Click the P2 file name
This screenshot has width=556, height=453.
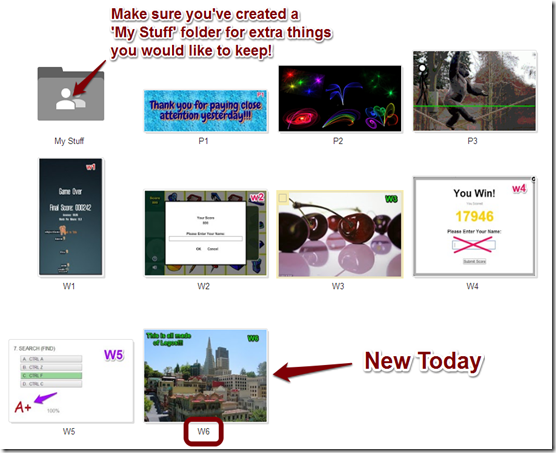(338, 141)
